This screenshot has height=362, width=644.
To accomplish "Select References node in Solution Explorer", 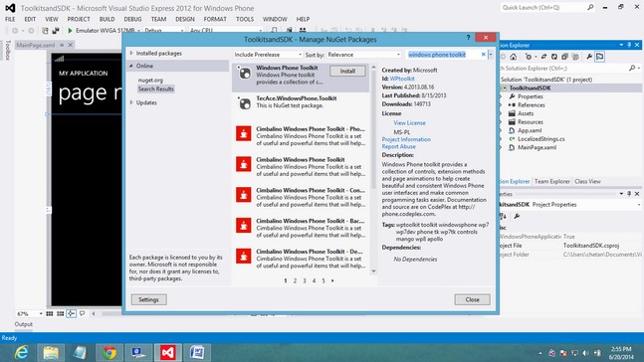I will (x=532, y=105).
